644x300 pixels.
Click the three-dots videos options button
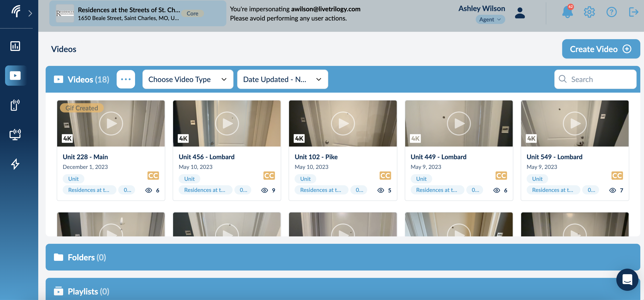click(x=126, y=79)
